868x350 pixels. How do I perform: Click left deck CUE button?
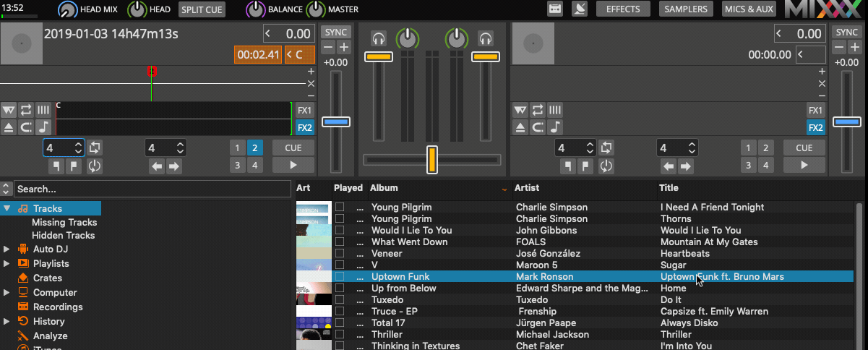pos(293,148)
